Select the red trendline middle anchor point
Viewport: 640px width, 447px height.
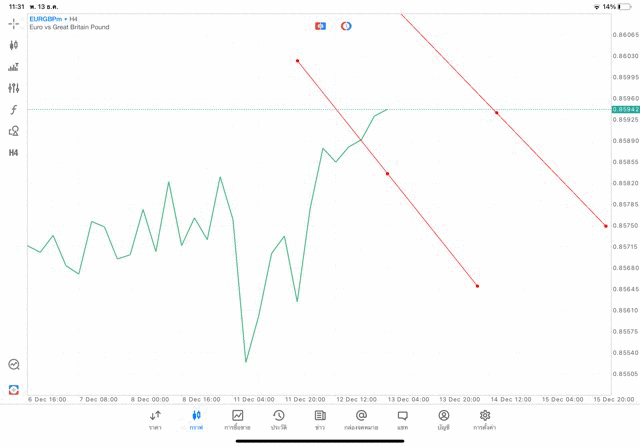[387, 174]
